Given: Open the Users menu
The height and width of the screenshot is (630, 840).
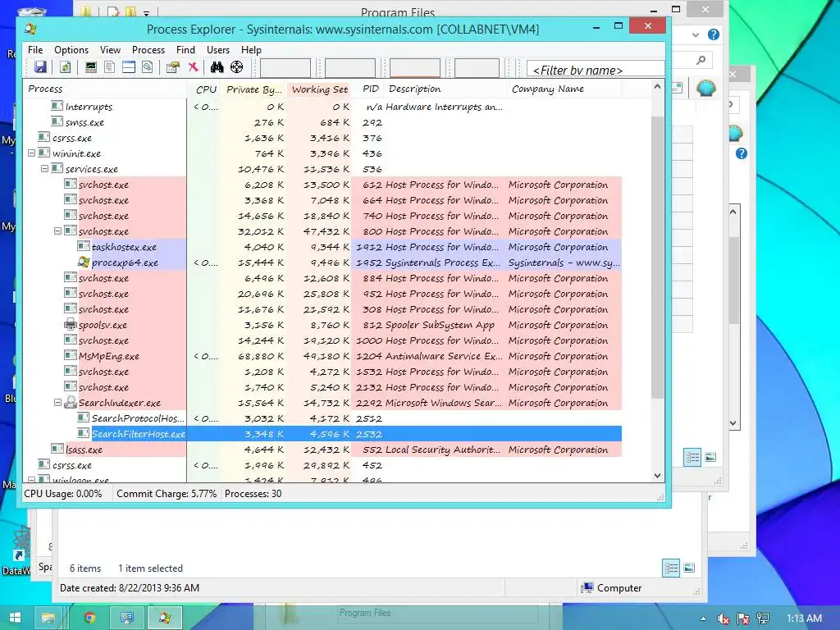Looking at the screenshot, I should point(218,50).
